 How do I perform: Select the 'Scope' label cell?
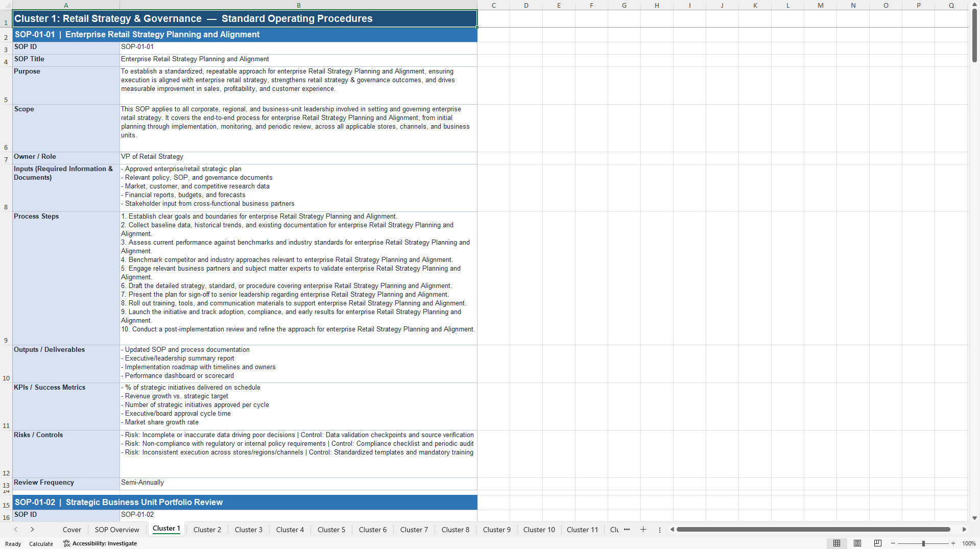click(x=66, y=128)
